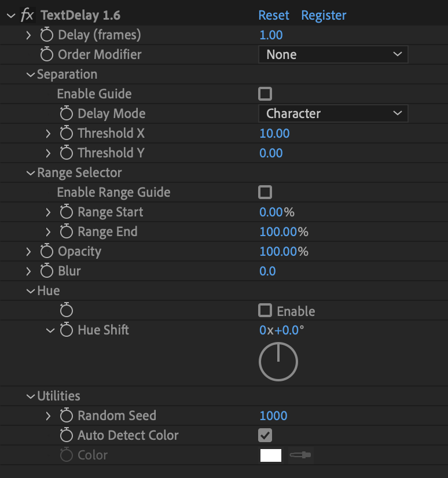Toggle Hue Shift stopwatch icon
The height and width of the screenshot is (478, 448).
tap(67, 330)
